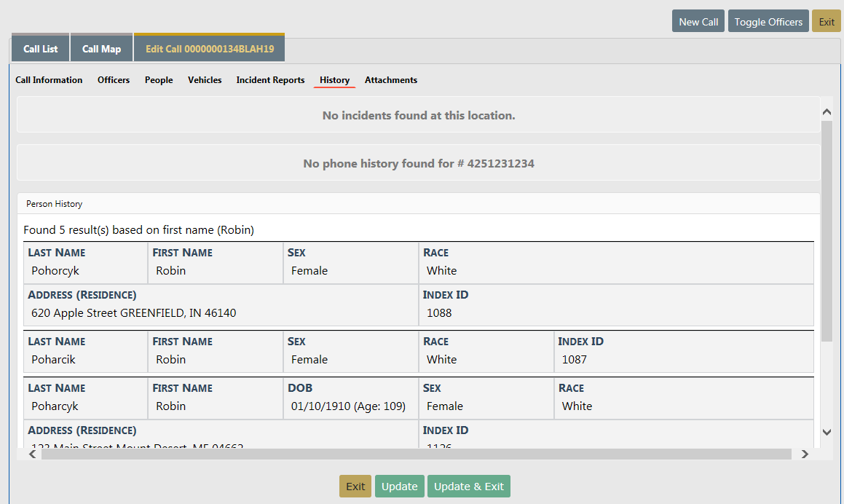Select the Edit Call 0000000134BLAH19 tab
The image size is (844, 504).
coord(210,49)
